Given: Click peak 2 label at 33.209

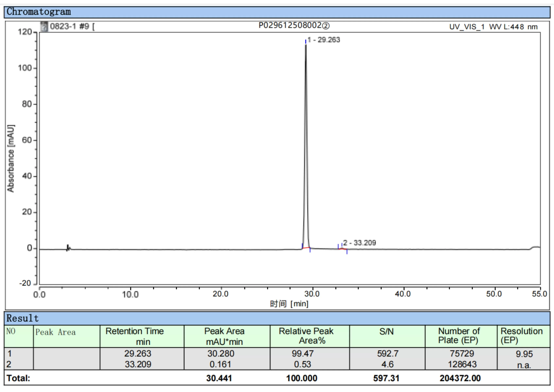Looking at the screenshot, I should 359,243.
